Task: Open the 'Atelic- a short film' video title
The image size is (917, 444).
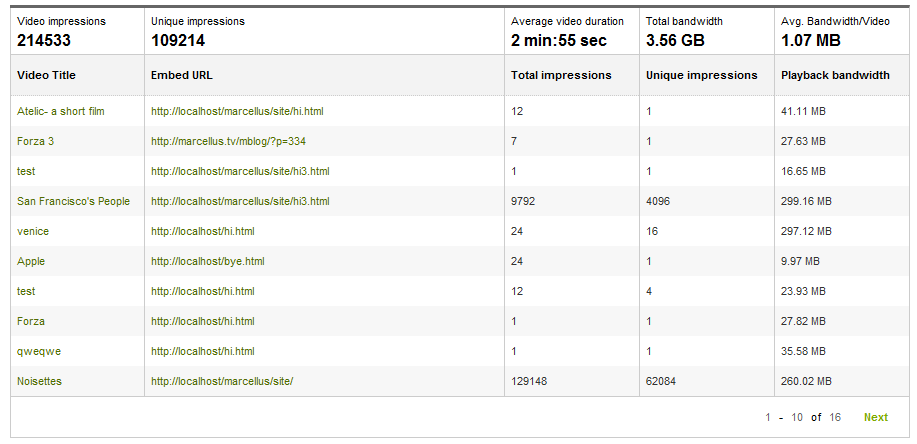Action: (60, 111)
